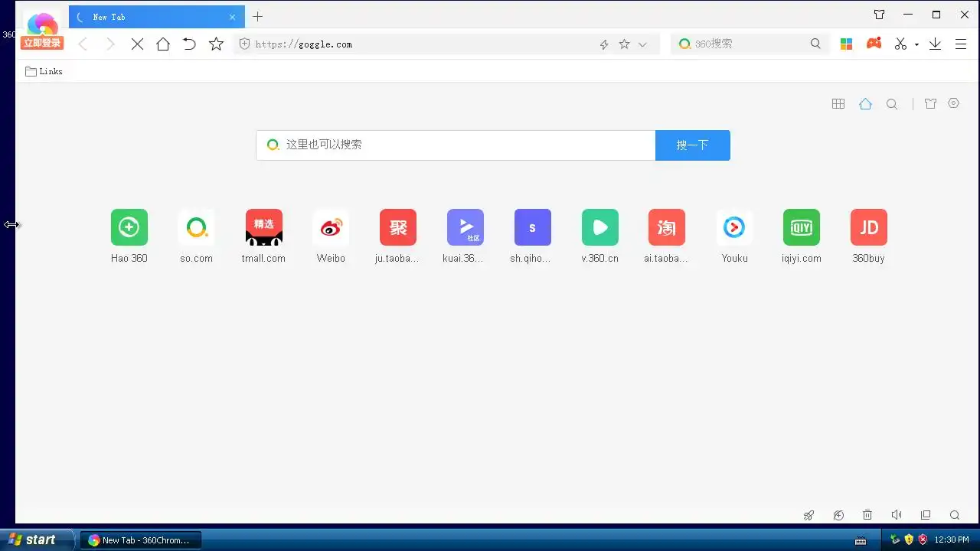Image resolution: width=980 pixels, height=551 pixels.
Task: Click the 立即登录 login button
Action: tap(42, 44)
